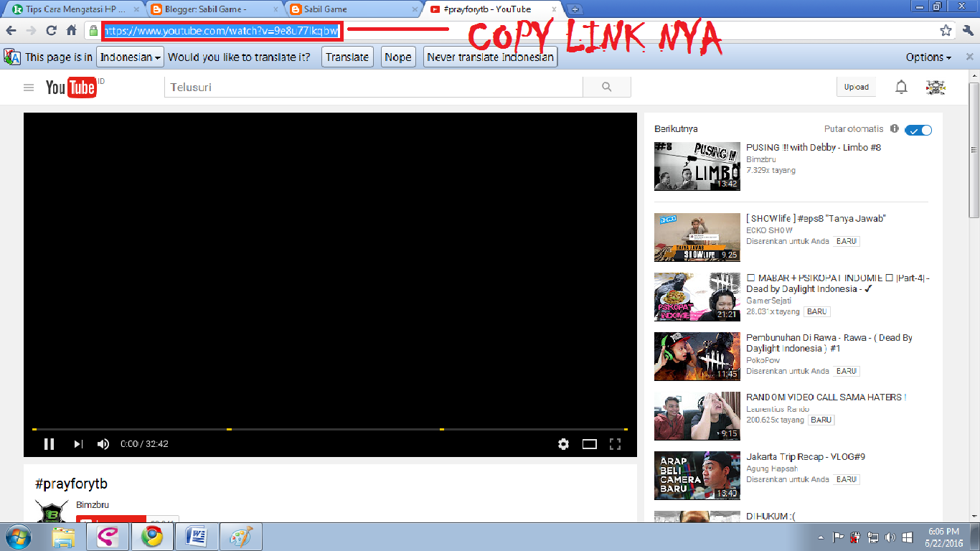Viewport: 980px width, 551px height.
Task: Click the Nope button
Action: (397, 57)
